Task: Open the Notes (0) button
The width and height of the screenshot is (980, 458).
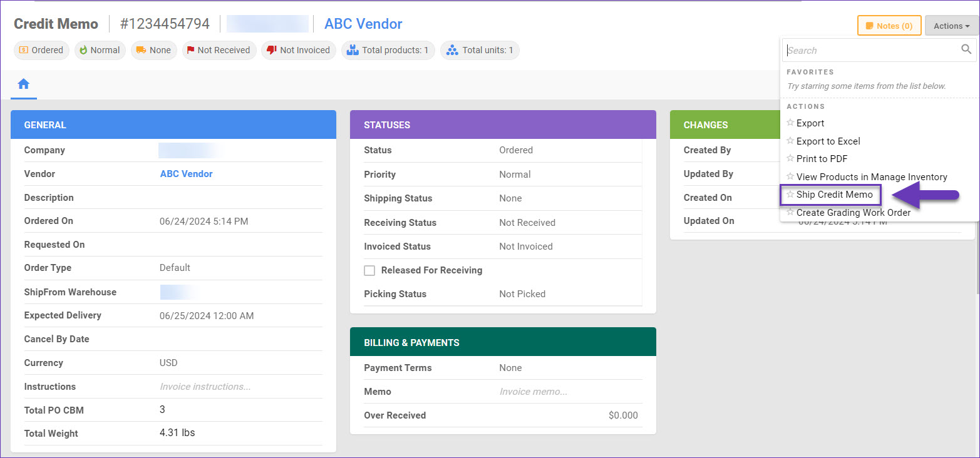Action: tap(889, 26)
